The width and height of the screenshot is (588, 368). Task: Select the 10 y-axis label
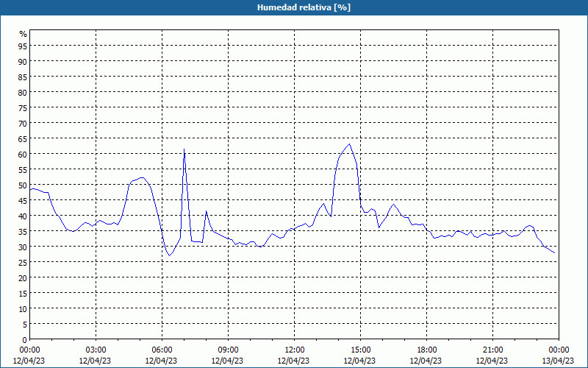(23, 308)
